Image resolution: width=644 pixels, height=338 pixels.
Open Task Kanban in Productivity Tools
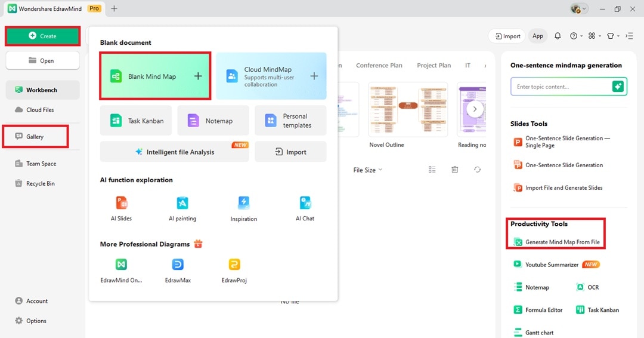click(x=597, y=310)
